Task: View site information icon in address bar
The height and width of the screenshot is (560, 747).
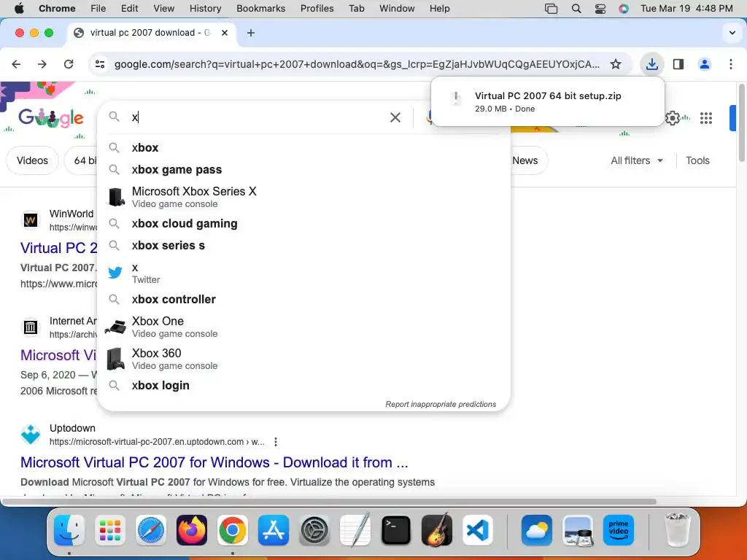Action: coord(99,64)
